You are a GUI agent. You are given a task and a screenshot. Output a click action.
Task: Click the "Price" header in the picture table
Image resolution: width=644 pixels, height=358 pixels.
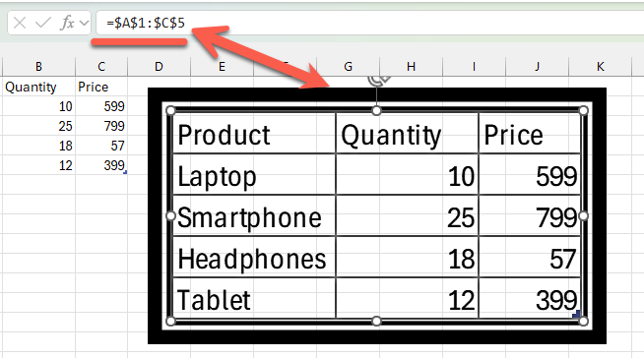513,135
